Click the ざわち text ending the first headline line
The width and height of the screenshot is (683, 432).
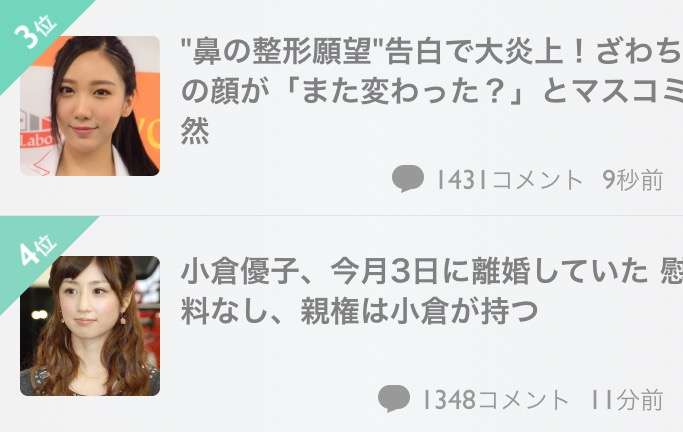(639, 51)
